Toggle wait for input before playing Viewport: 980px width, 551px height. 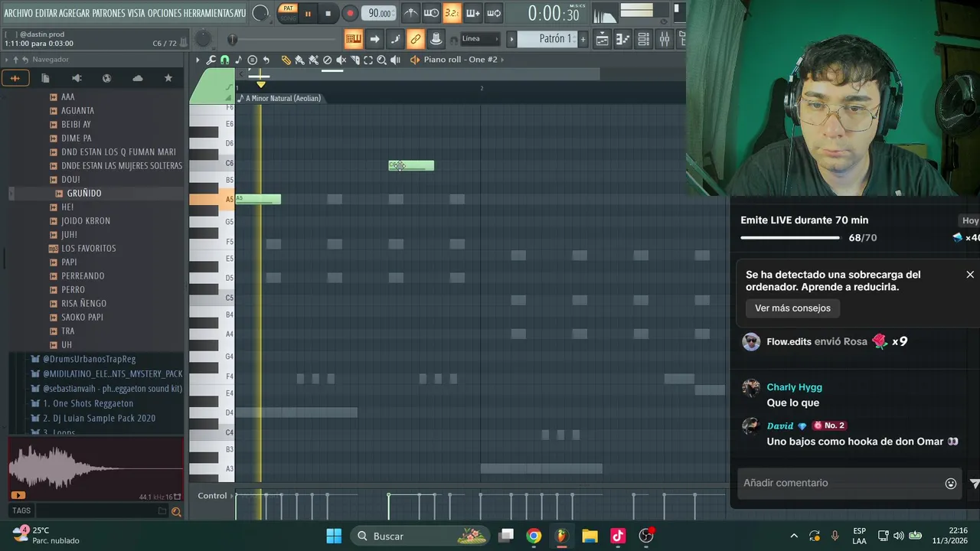432,13
